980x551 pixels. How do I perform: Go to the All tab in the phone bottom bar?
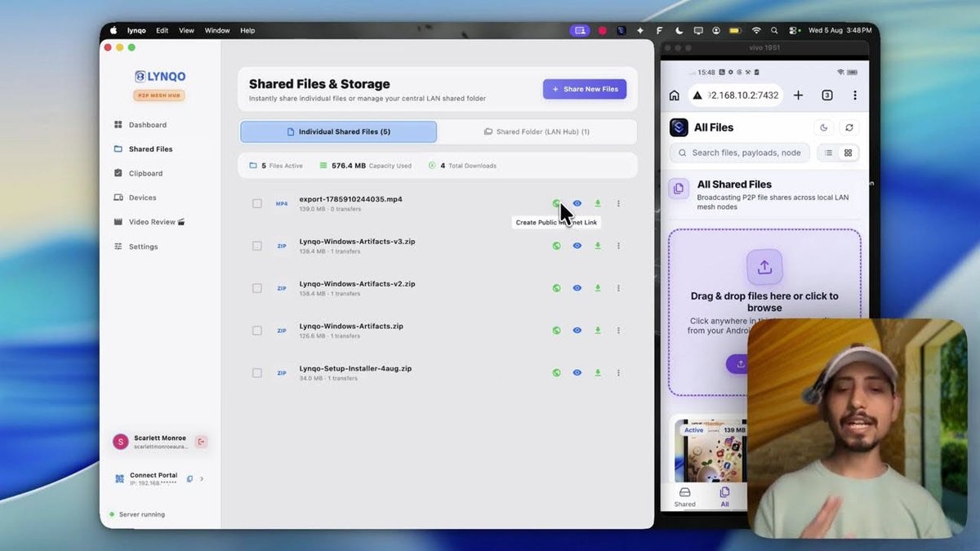724,498
